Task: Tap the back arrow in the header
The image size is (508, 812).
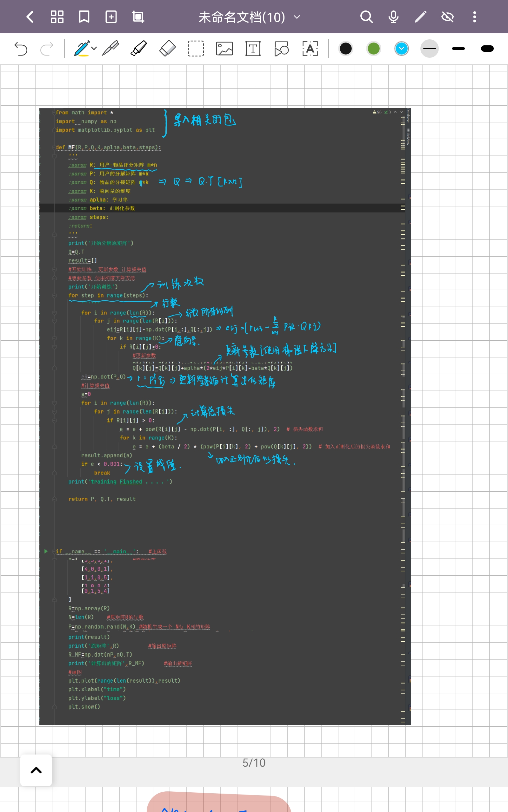Action: (x=30, y=17)
